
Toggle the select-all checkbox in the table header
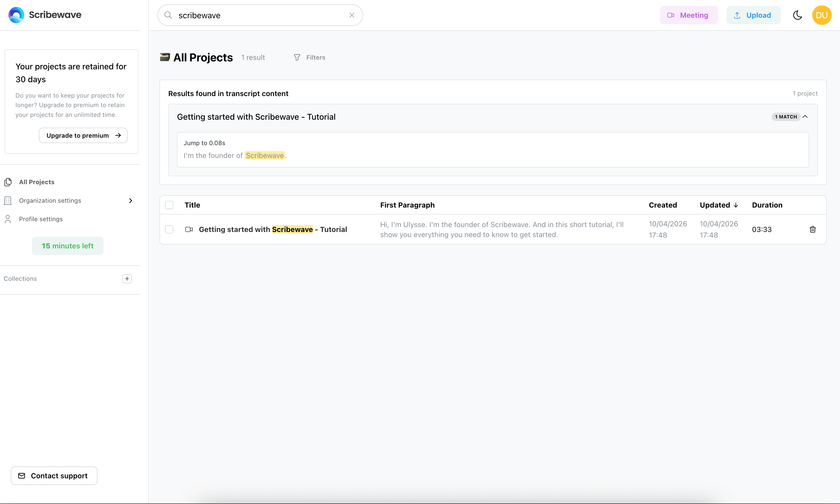click(x=169, y=205)
